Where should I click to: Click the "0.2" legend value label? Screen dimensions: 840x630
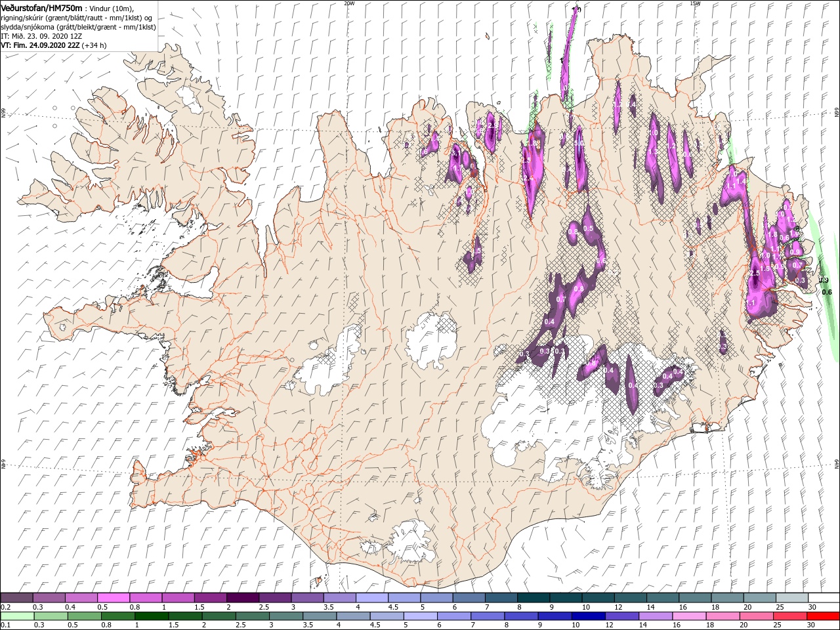[6, 607]
